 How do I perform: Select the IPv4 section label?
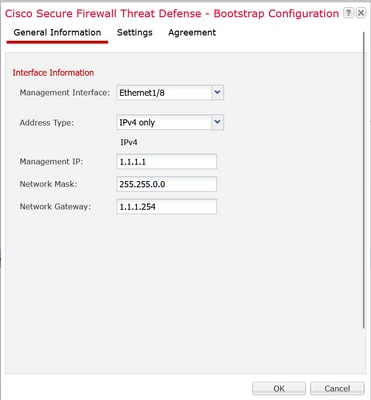129,142
